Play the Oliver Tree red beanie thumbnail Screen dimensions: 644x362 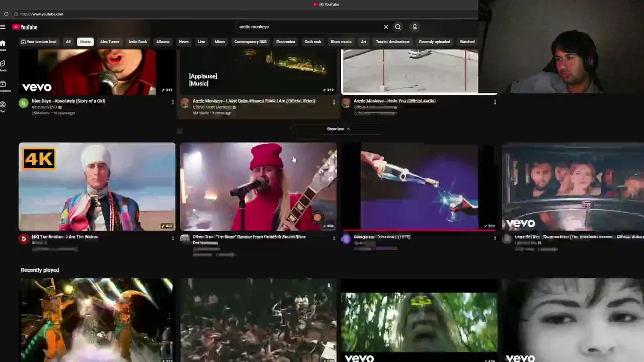coord(258,187)
